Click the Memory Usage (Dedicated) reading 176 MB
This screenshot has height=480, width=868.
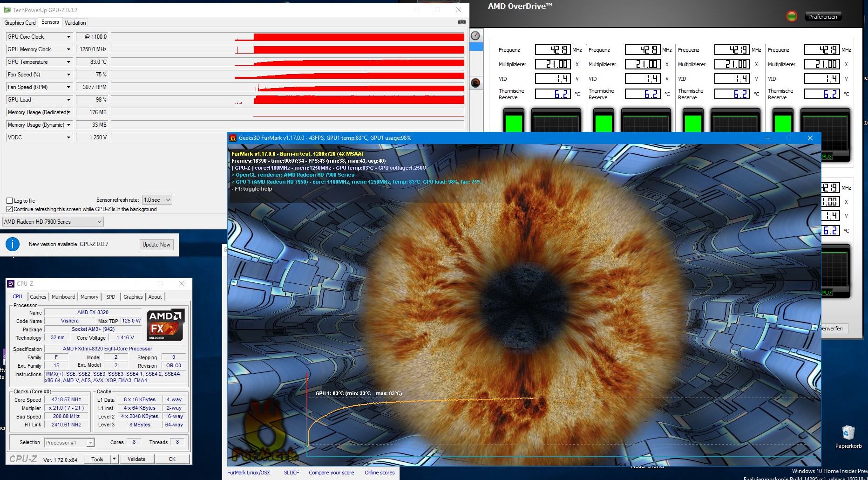[92, 112]
